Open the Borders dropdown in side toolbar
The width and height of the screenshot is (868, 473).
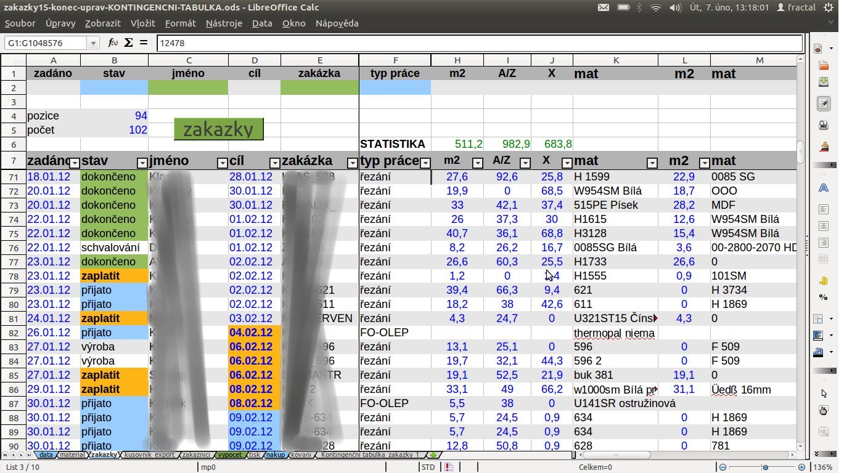832,319
